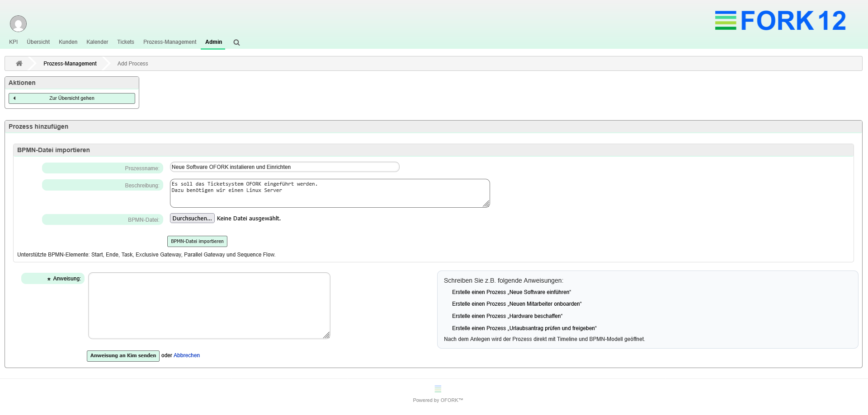The width and height of the screenshot is (868, 415).
Task: Click the OFORK logo in the footer
Action: pyautogui.click(x=437, y=389)
